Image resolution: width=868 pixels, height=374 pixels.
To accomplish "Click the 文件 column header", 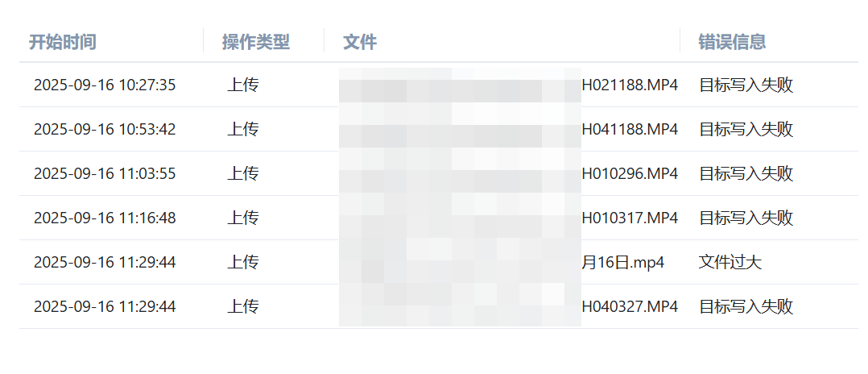I will [x=360, y=42].
